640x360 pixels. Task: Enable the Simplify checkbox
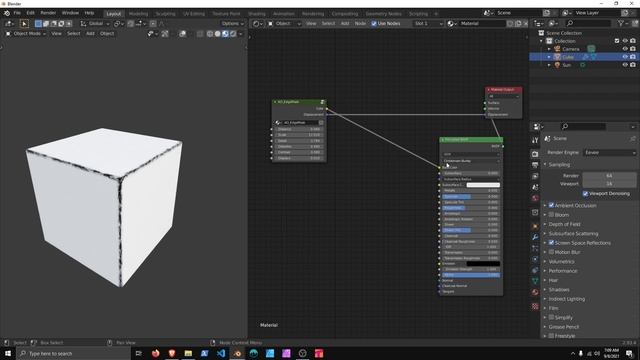point(551,318)
